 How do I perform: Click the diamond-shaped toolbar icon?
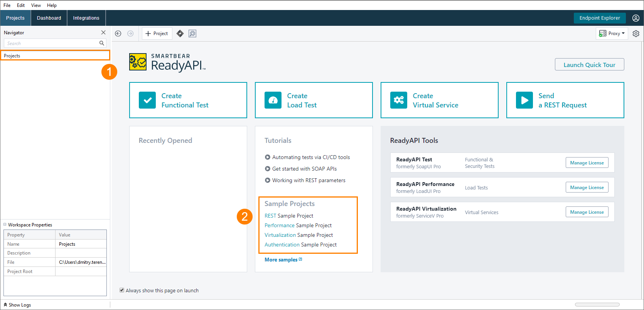click(x=180, y=34)
